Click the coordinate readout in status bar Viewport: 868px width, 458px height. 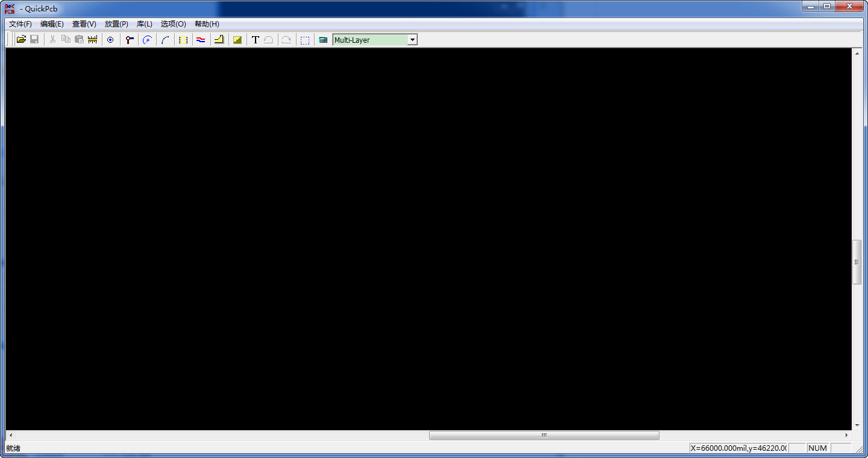click(738, 448)
